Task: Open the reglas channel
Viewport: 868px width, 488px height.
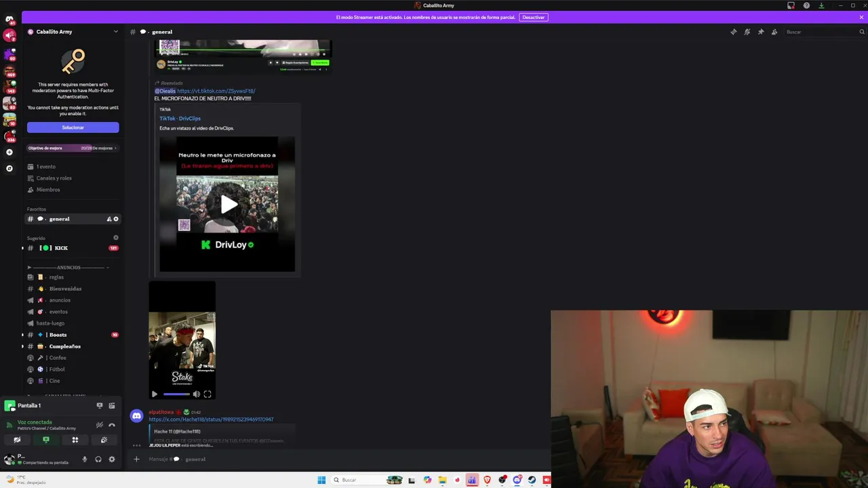Action: coord(73,277)
